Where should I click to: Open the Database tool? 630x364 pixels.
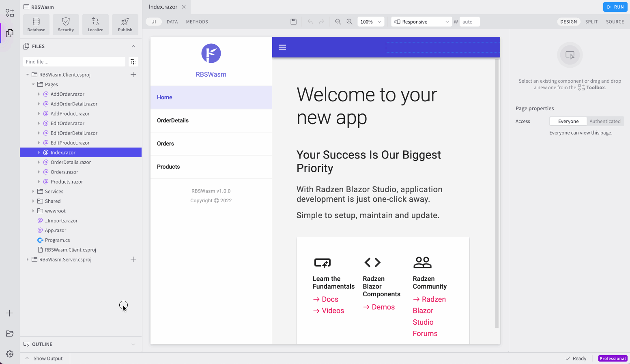pos(36,25)
